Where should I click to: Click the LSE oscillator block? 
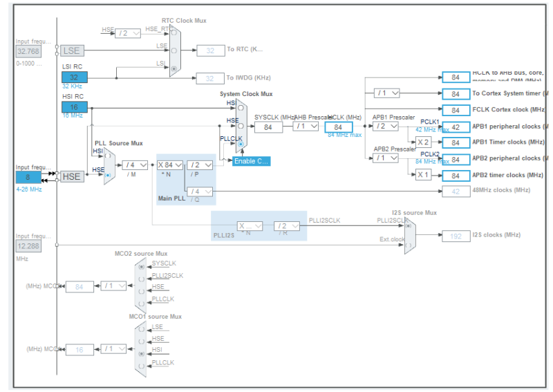[72, 50]
